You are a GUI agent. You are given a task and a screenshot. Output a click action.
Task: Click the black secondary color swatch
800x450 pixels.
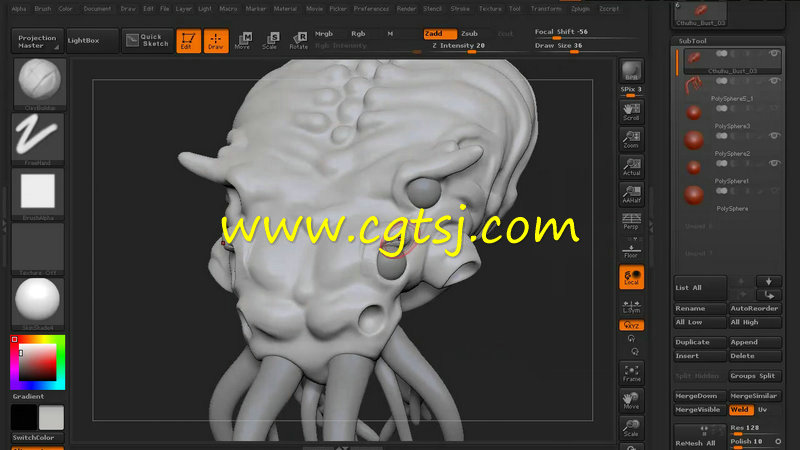24,417
